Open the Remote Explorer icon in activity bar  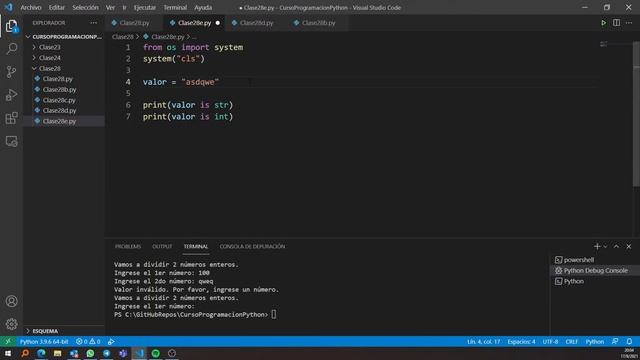pos(11,141)
